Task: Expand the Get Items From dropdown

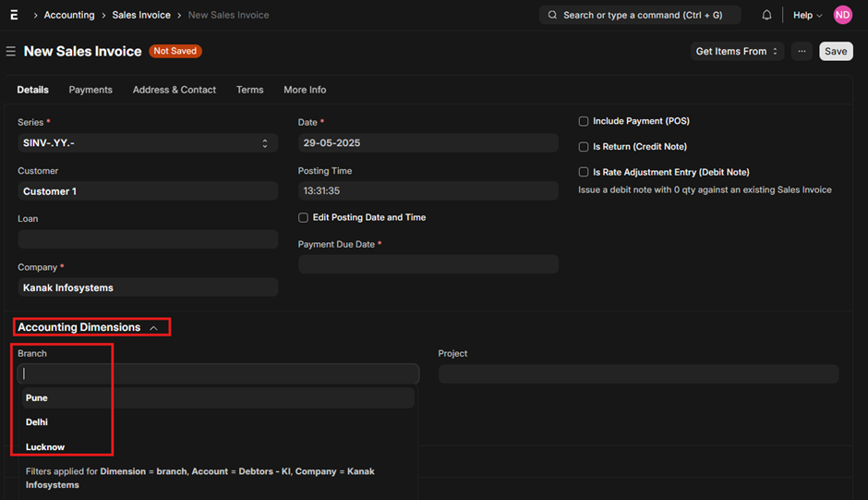Action: tap(737, 51)
